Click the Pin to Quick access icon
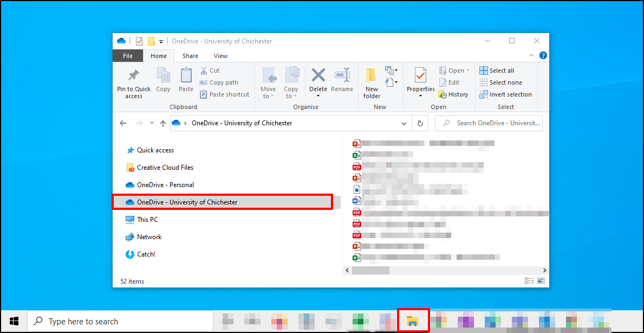 click(x=133, y=75)
